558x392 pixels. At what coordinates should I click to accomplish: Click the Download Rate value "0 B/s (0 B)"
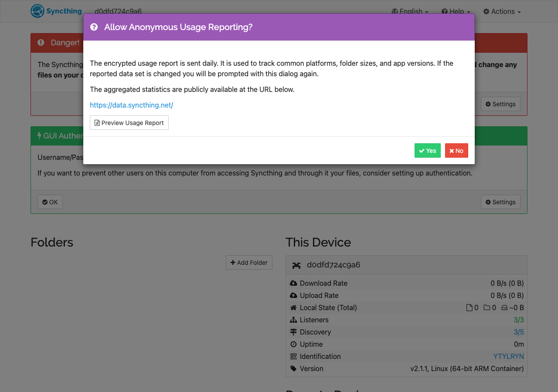pyautogui.click(x=507, y=283)
